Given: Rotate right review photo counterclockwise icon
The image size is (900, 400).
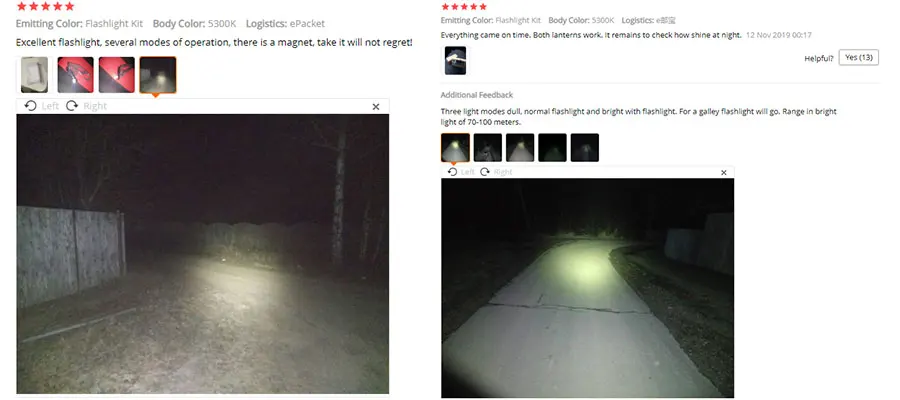Looking at the screenshot, I should coord(452,172).
